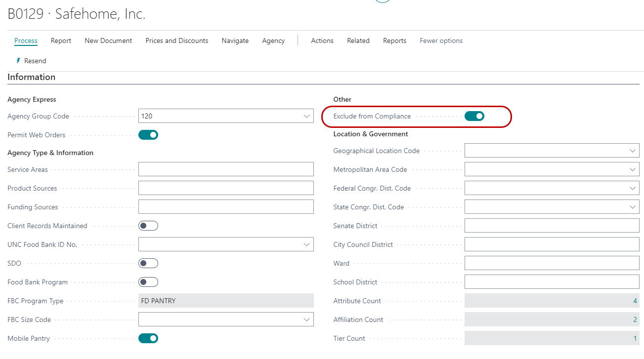
Task: Toggle Exclude from Compliance switch
Action: pos(474,116)
